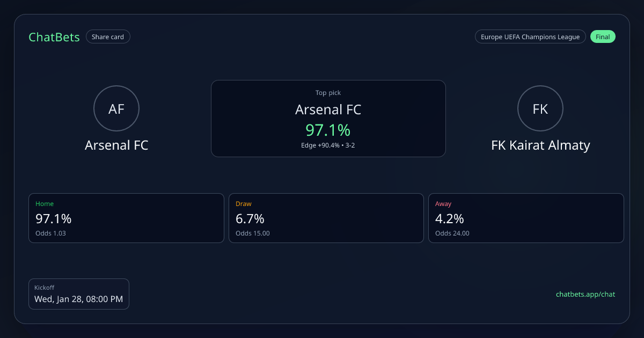Viewport: 644px width, 338px height.
Task: Click the Top pick label
Action: [328, 93]
